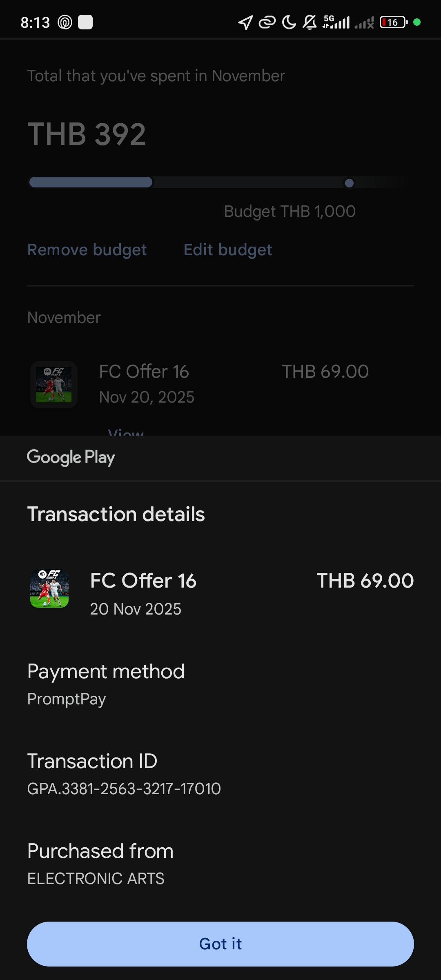441x980 pixels.
Task: Tap the 5G signal strength icon
Action: pyautogui.click(x=336, y=22)
